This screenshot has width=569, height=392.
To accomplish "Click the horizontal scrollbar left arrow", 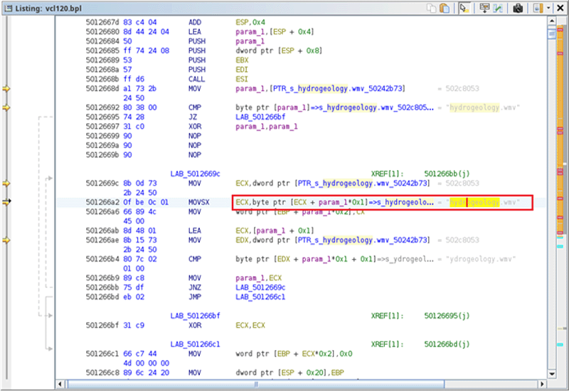I will tap(60, 383).
